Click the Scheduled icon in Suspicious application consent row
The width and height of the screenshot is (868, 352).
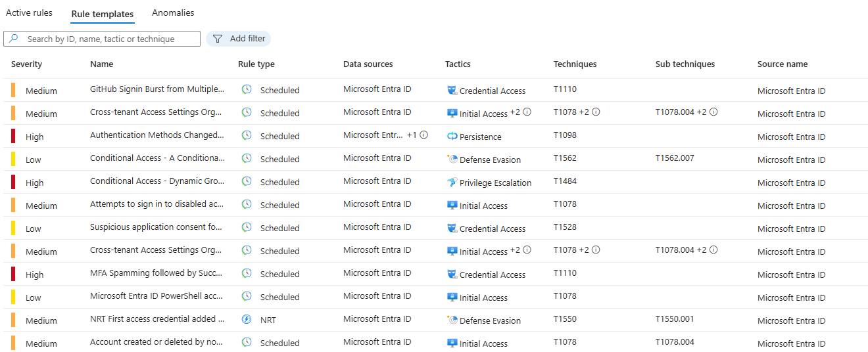tap(247, 227)
